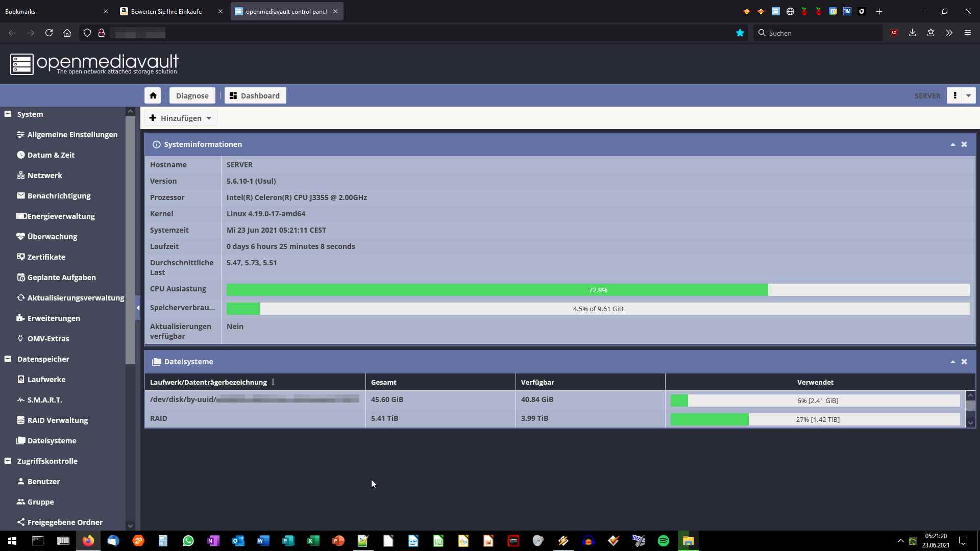Open S.M.A.R.T. in the sidebar

44,400
